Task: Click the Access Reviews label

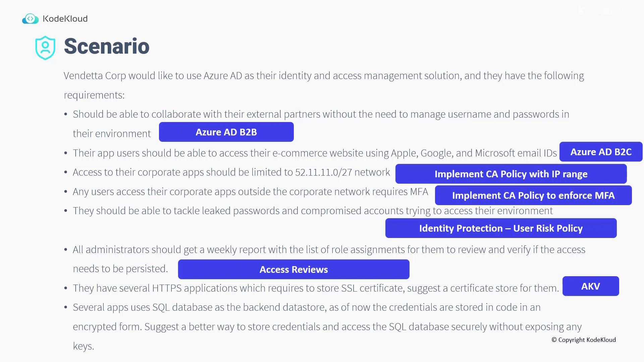Action: coord(293,269)
